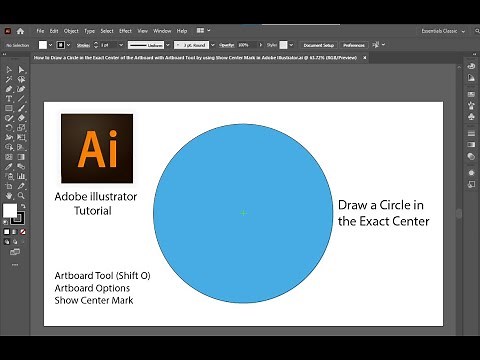
Task: Enable Draw Normal mode
Action: 7,242
